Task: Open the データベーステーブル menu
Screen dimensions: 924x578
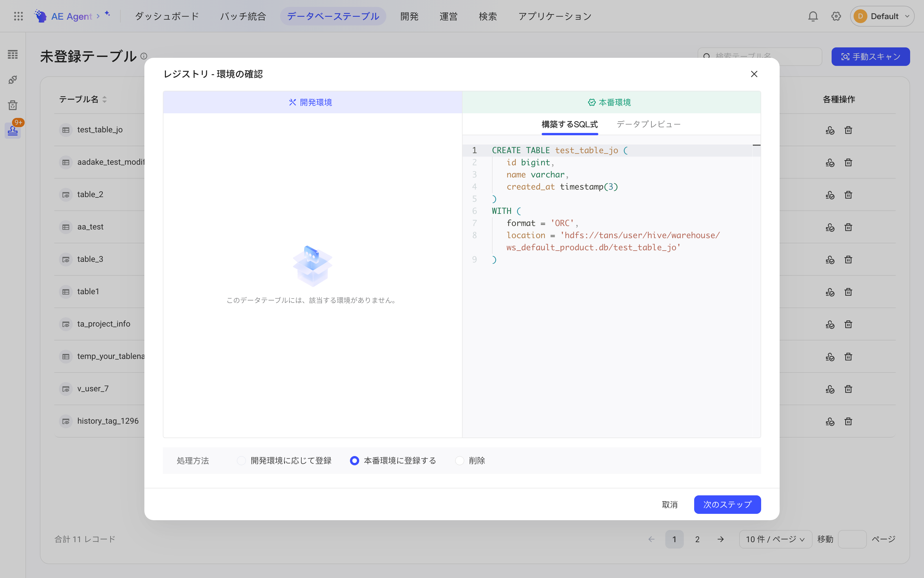Action: click(333, 16)
